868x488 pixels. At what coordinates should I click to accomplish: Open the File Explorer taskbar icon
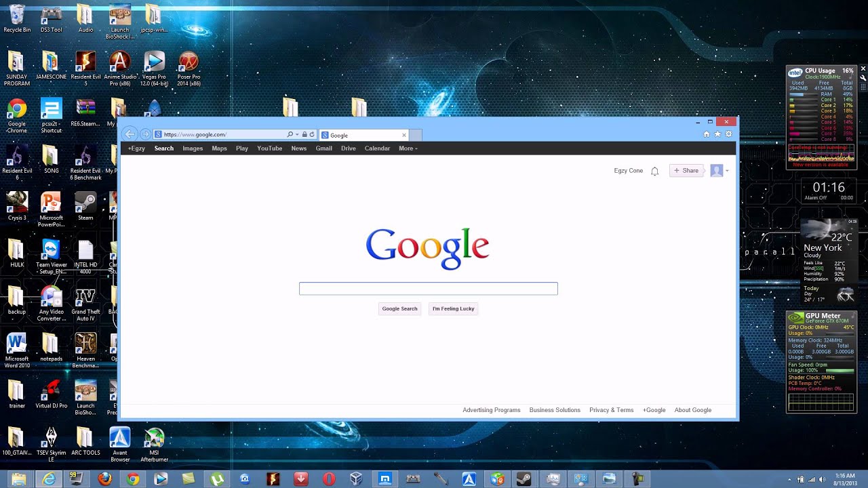pyautogui.click(x=19, y=479)
